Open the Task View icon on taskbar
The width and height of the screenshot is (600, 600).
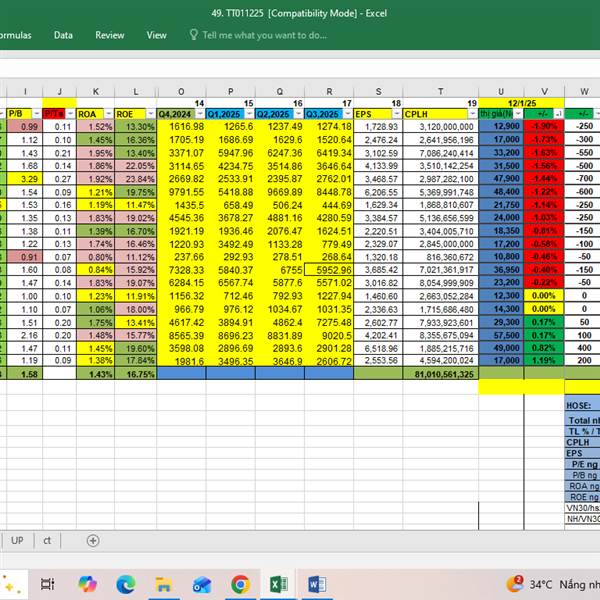(x=48, y=584)
